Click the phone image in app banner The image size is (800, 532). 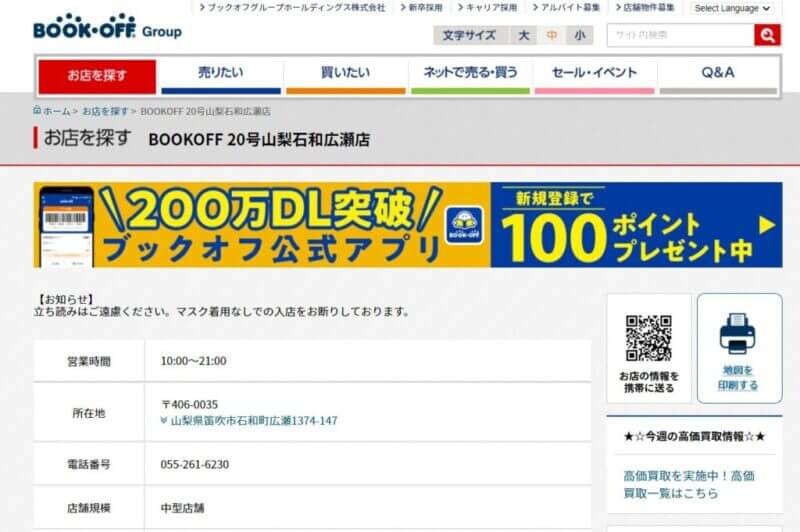(67, 227)
